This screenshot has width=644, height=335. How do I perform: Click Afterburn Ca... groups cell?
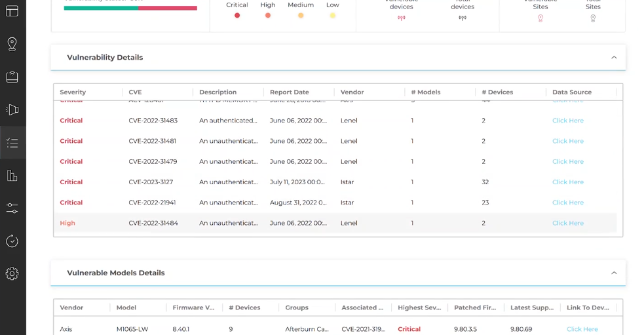pyautogui.click(x=307, y=329)
